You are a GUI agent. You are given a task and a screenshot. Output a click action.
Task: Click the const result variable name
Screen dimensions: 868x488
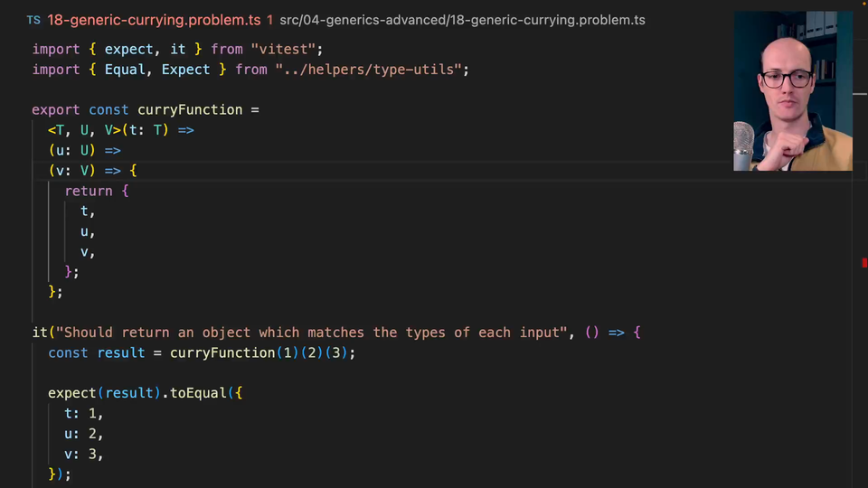pos(118,352)
